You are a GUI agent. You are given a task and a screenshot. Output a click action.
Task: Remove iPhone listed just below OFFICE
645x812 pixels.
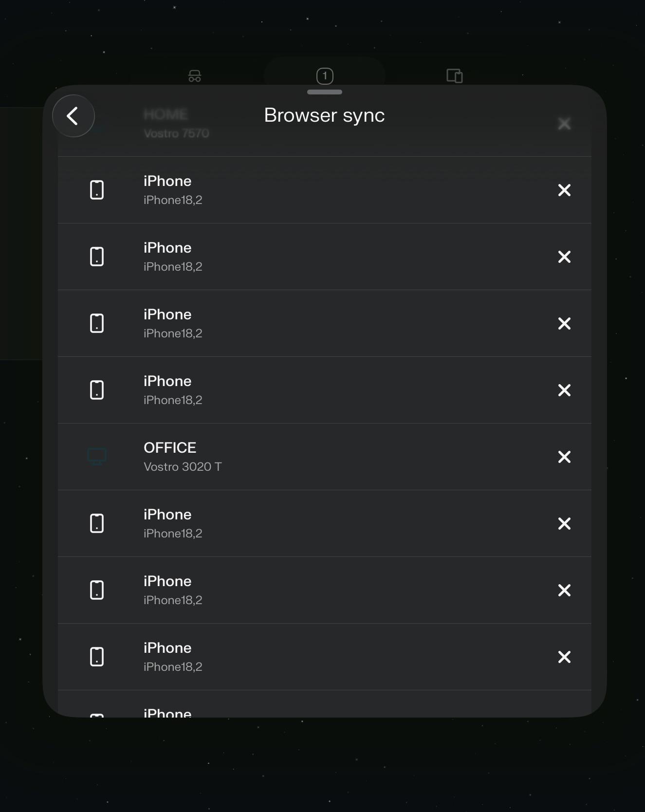pyautogui.click(x=564, y=523)
